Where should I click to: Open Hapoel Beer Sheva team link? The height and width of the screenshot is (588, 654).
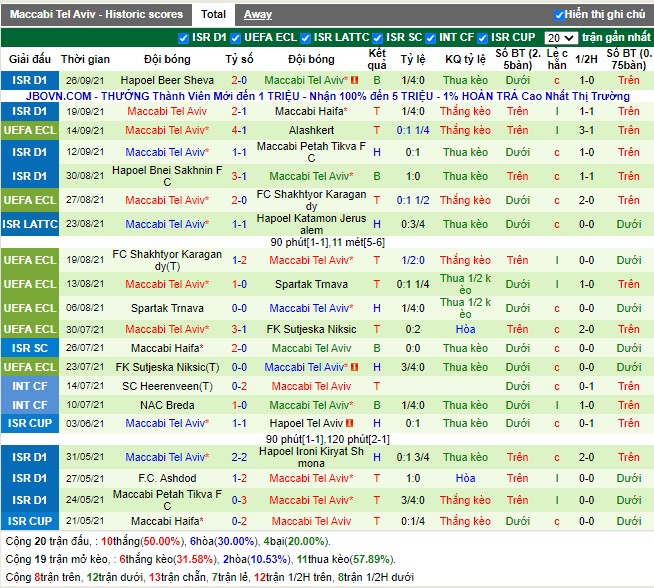click(167, 80)
